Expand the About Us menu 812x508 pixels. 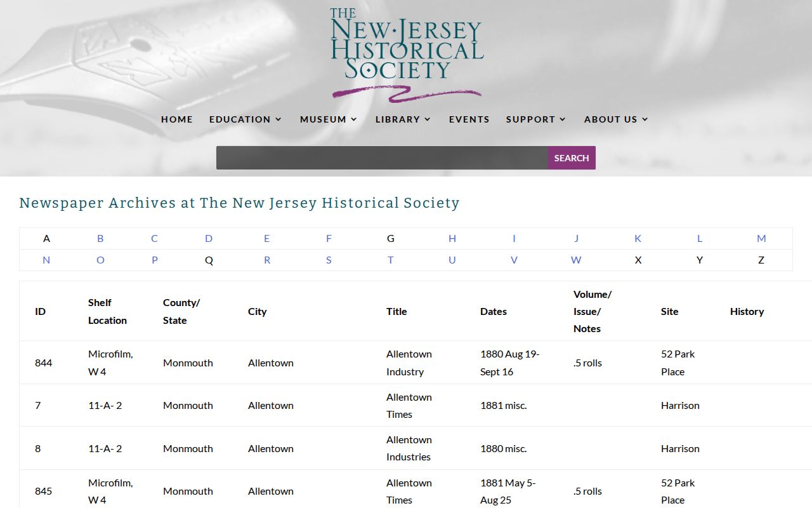tap(616, 119)
